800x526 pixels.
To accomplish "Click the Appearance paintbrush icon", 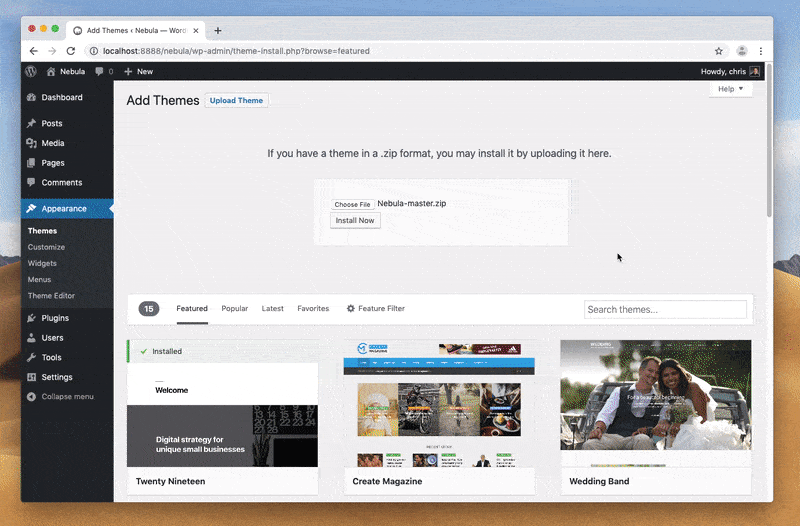I will click(x=32, y=209).
